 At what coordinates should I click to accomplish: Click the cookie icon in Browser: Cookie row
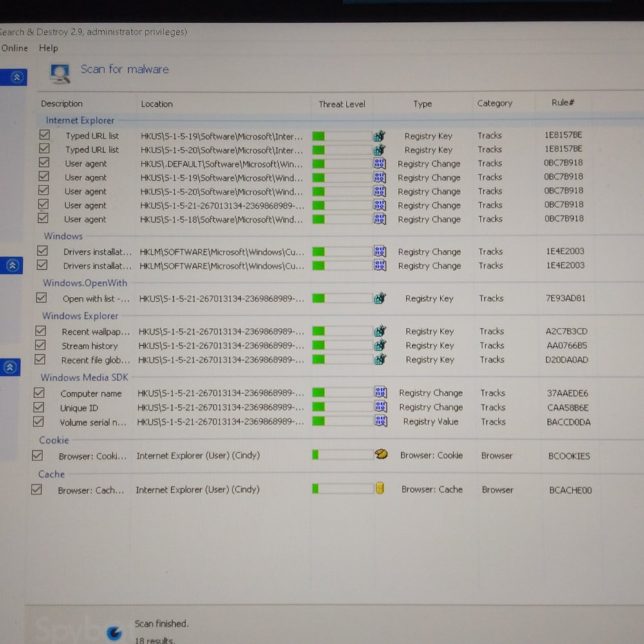[x=381, y=454]
